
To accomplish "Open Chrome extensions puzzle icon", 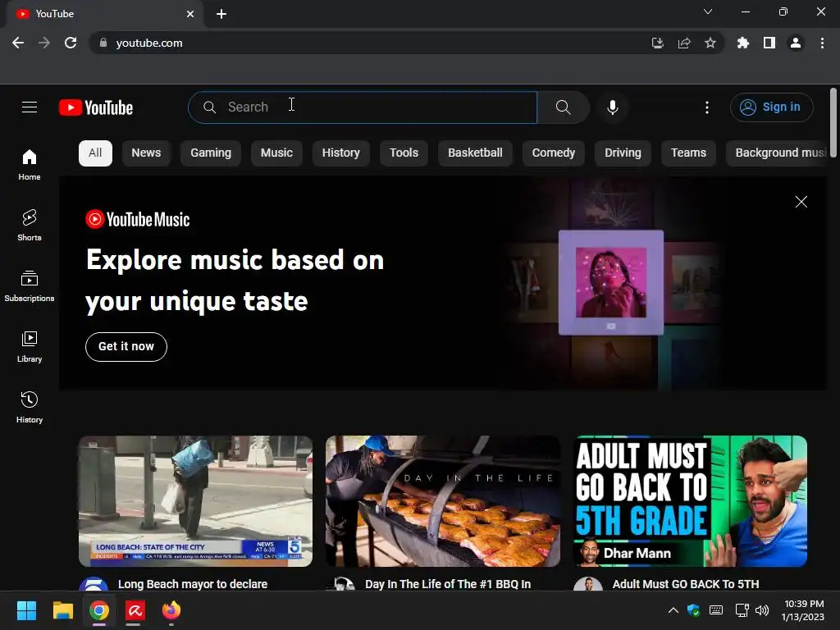I will 742,43.
